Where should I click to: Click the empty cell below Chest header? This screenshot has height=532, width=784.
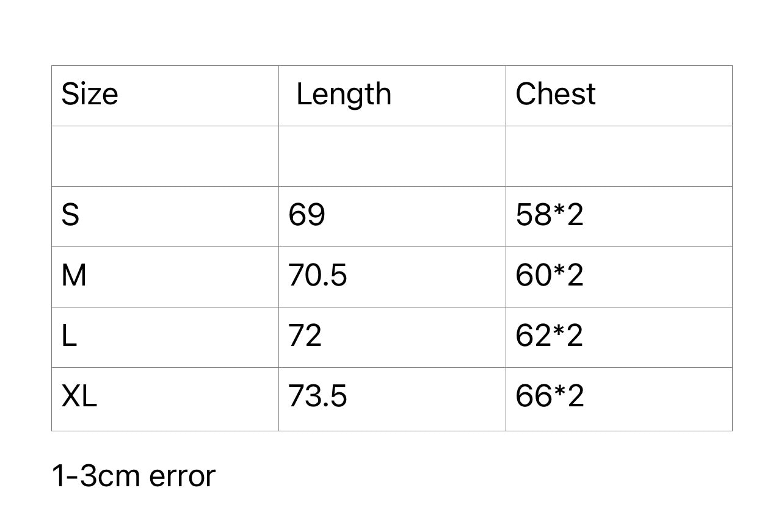point(619,156)
